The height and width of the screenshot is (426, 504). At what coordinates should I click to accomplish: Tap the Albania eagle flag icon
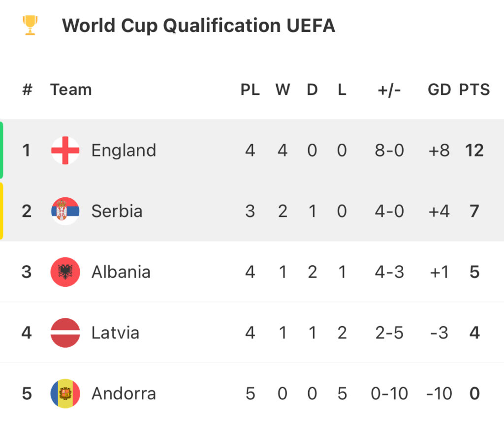tap(65, 272)
